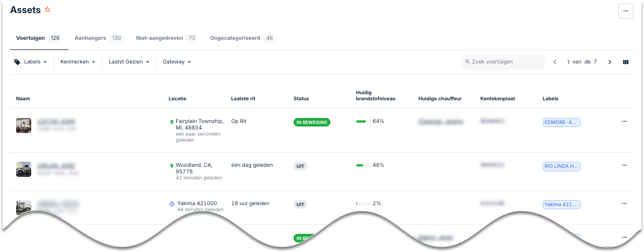The image size is (644, 252).
Task: Click the EDMORE label tag
Action: pos(561,122)
